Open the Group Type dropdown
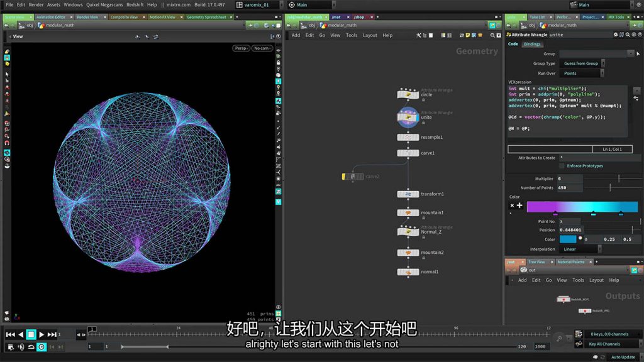Image resolution: width=644 pixels, height=362 pixels. pyautogui.click(x=582, y=63)
